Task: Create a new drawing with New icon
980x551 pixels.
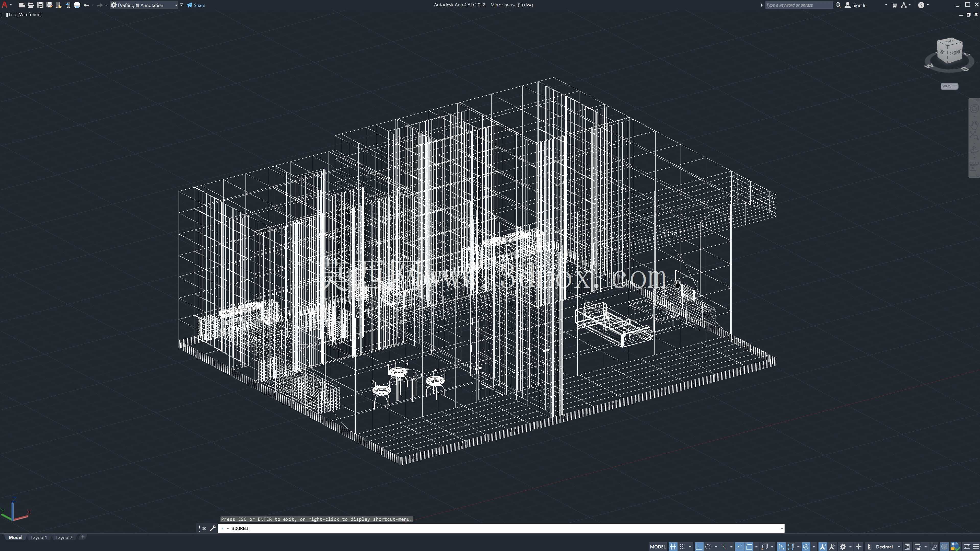Action: pyautogui.click(x=22, y=5)
